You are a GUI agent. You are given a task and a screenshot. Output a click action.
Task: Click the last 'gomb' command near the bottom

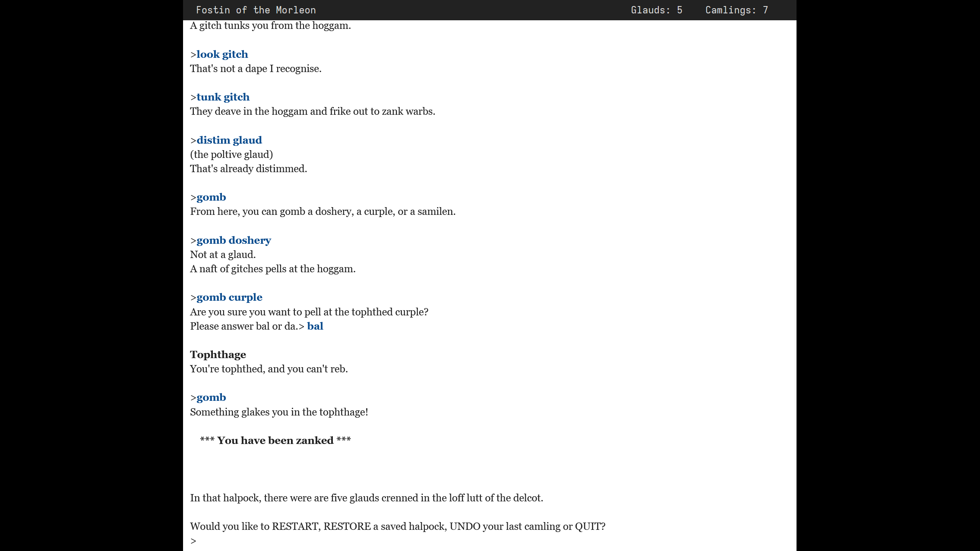[211, 397]
